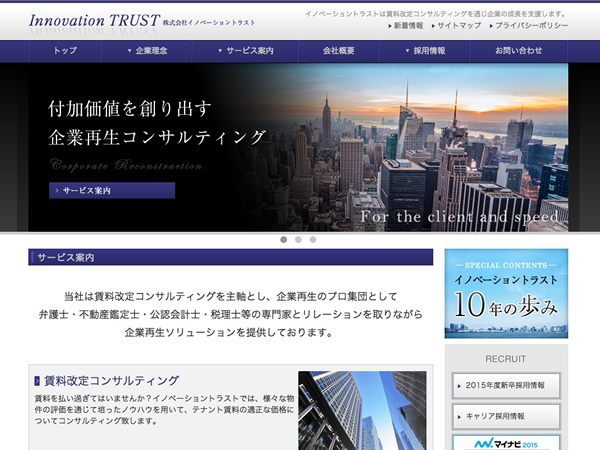The height and width of the screenshot is (450, 600).
Task: Expand the 採用情報 navigation menu
Action: click(x=424, y=51)
